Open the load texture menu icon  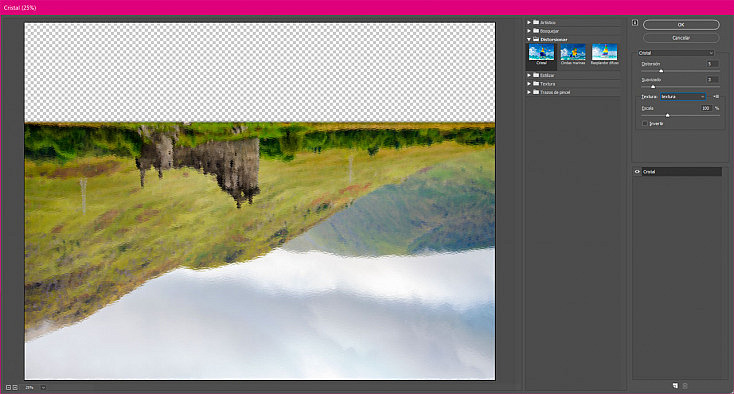pyautogui.click(x=716, y=96)
